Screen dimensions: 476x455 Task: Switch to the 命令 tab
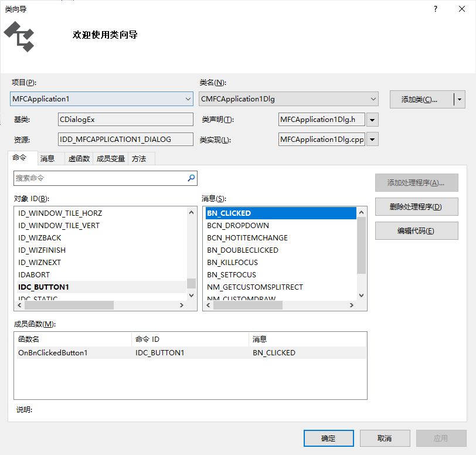coord(23,158)
